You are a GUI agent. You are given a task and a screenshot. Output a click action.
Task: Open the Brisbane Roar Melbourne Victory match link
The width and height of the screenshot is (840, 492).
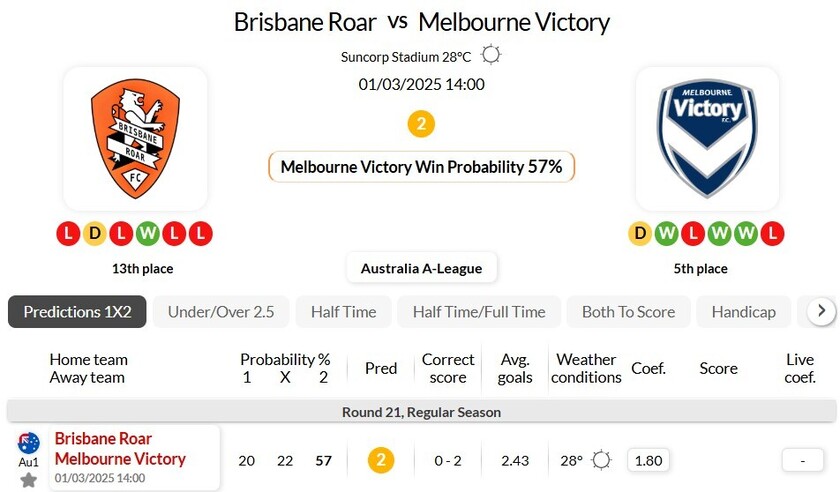120,449
